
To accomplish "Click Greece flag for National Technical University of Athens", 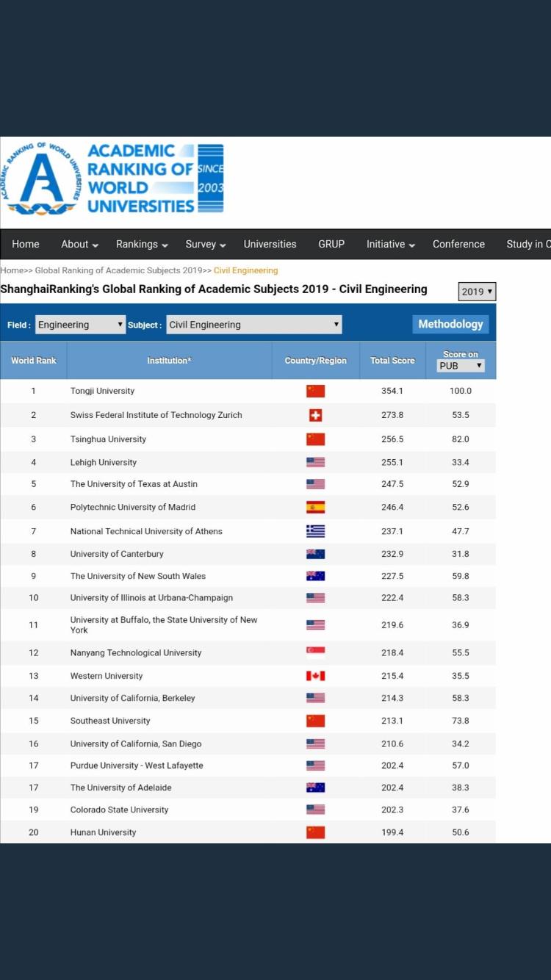I will pos(315,531).
